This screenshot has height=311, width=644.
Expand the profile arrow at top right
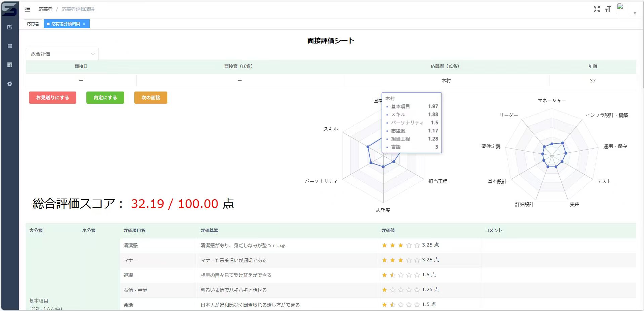(x=635, y=12)
